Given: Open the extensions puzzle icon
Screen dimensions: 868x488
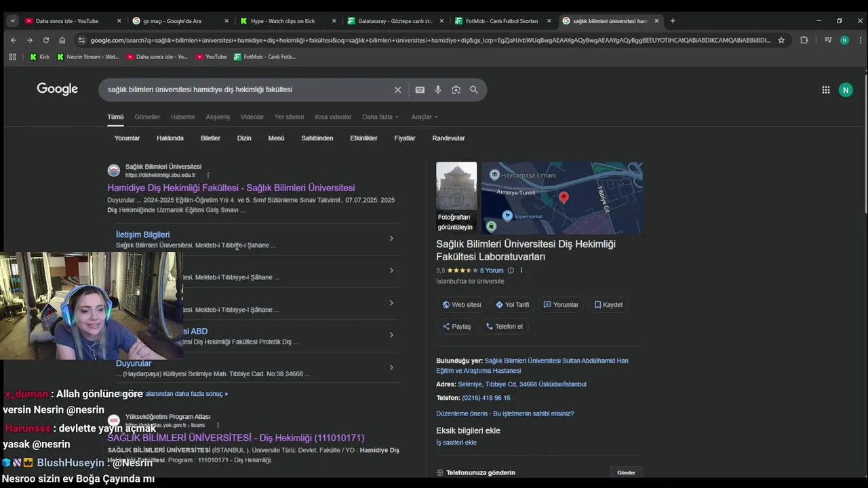Looking at the screenshot, I should [x=804, y=40].
